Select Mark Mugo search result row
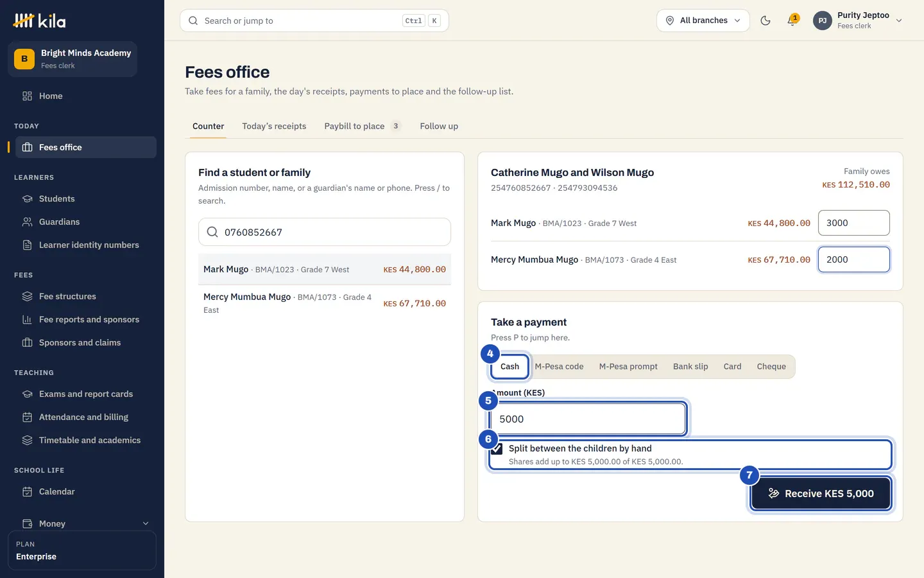924x578 pixels. coord(325,270)
